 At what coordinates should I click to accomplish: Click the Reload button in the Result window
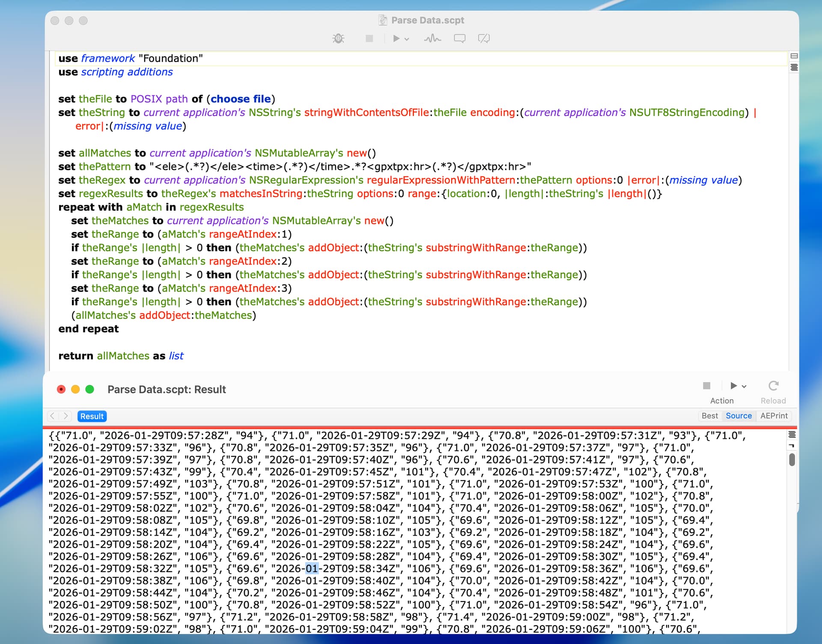click(773, 386)
